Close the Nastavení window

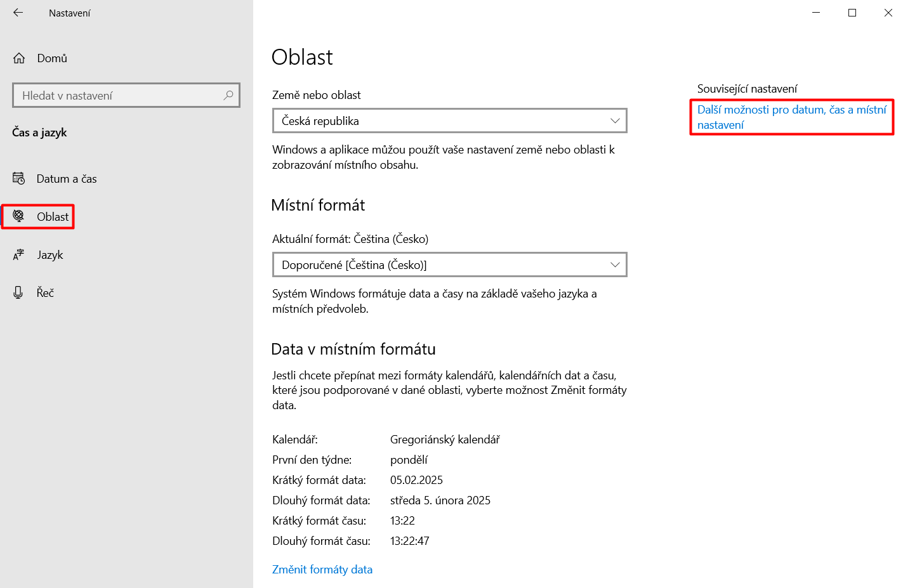coord(888,13)
